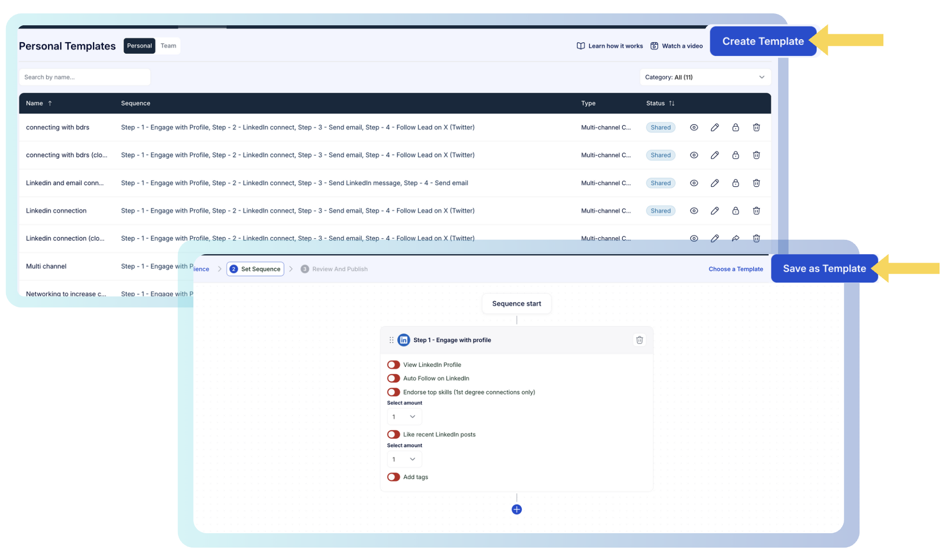The height and width of the screenshot is (560, 946).
Task: Open Watch a video link
Action: pyautogui.click(x=676, y=46)
